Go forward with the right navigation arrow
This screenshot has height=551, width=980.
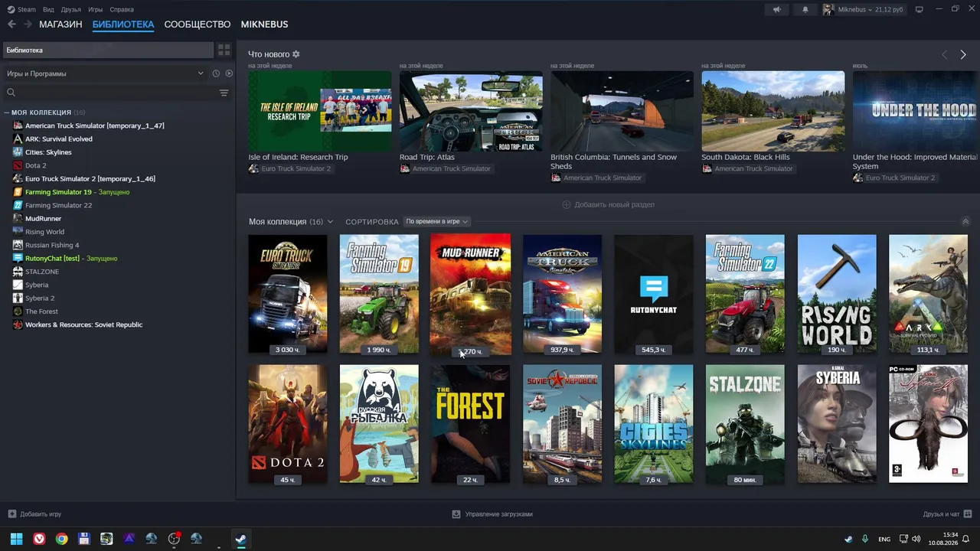[x=28, y=24]
